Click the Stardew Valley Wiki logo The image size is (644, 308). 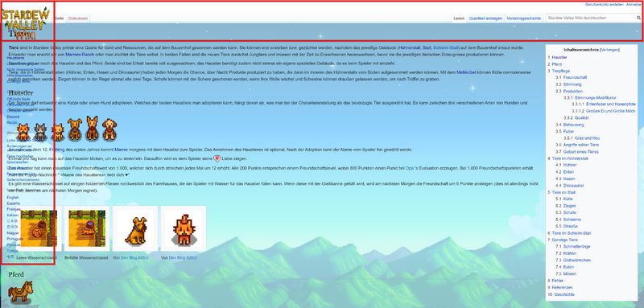[x=26, y=24]
